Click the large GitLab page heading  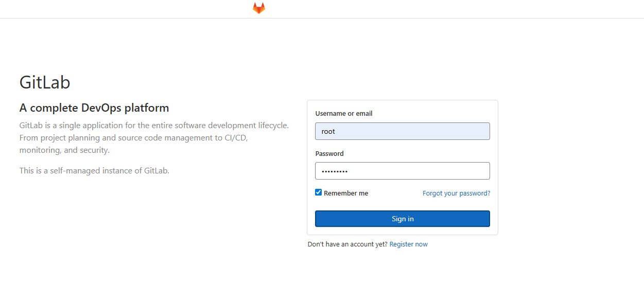coord(45,82)
